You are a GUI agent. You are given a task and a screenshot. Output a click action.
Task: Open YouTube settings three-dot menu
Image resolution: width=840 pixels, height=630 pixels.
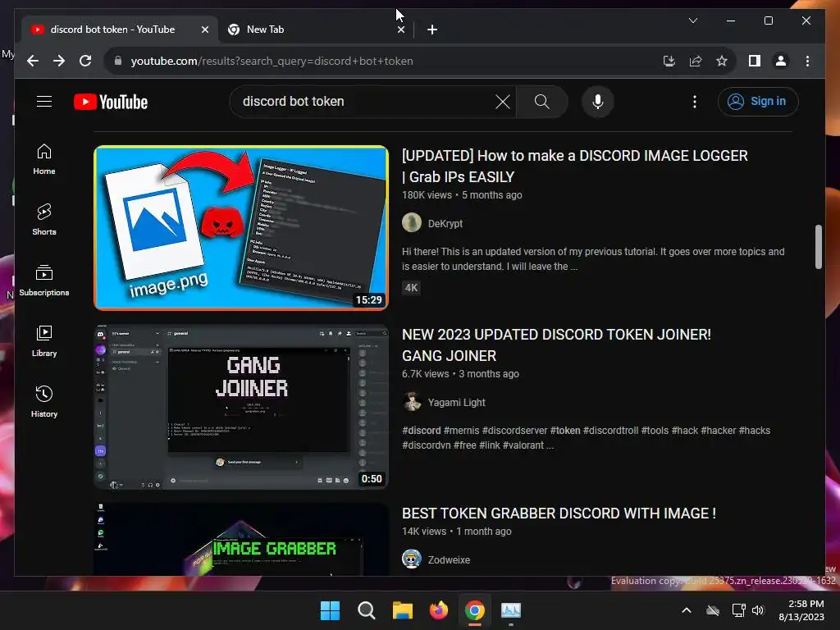(694, 101)
